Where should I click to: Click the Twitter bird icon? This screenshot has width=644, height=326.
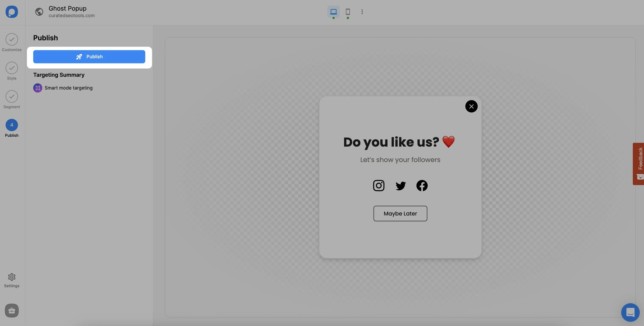click(x=401, y=186)
